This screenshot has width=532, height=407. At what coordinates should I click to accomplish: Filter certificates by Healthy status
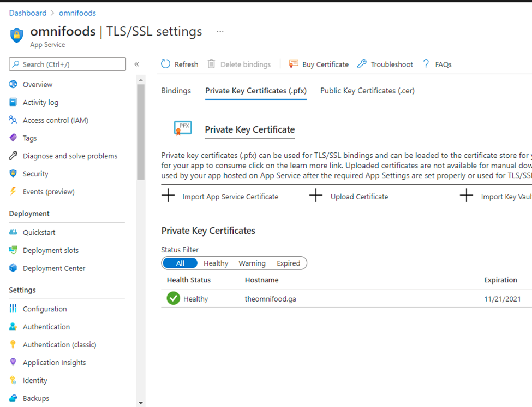point(216,263)
